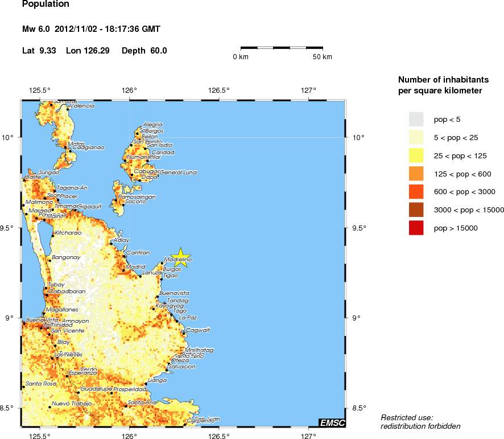The height and width of the screenshot is (439, 504).
Task: Click the Cabadbaran city label
Action: point(67,291)
